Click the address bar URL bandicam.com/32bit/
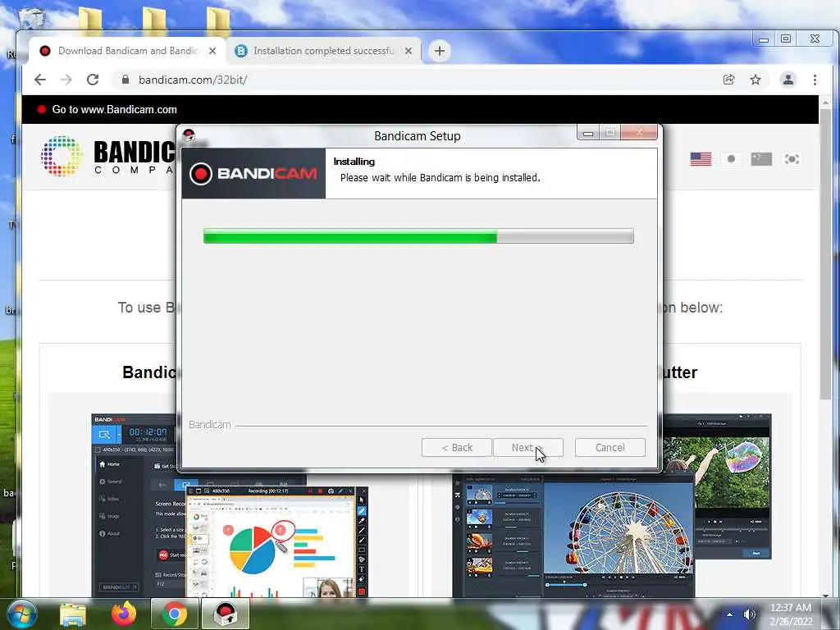This screenshot has height=630, width=840. (x=192, y=80)
